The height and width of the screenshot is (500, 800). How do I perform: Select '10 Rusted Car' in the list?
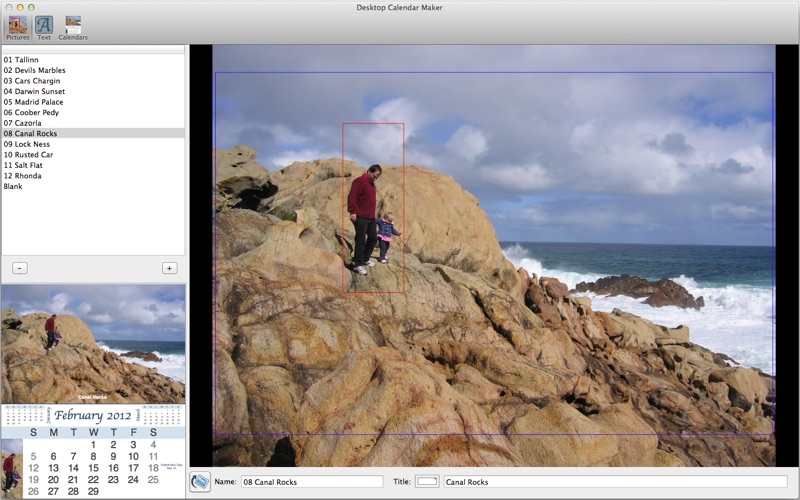coord(93,155)
